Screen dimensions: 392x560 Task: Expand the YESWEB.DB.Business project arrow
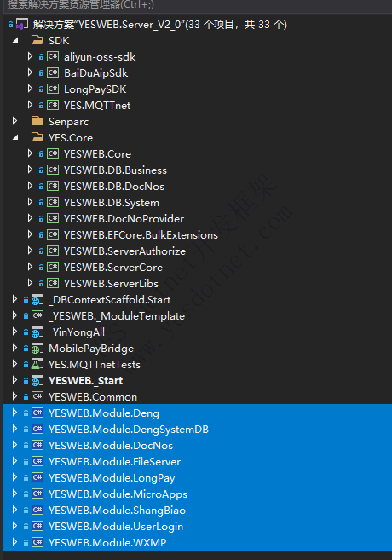30,170
